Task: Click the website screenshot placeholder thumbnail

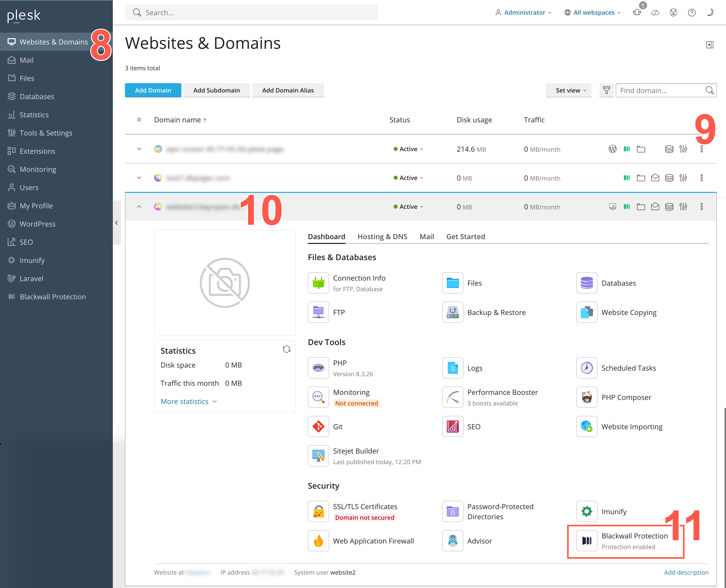Action: [x=225, y=283]
